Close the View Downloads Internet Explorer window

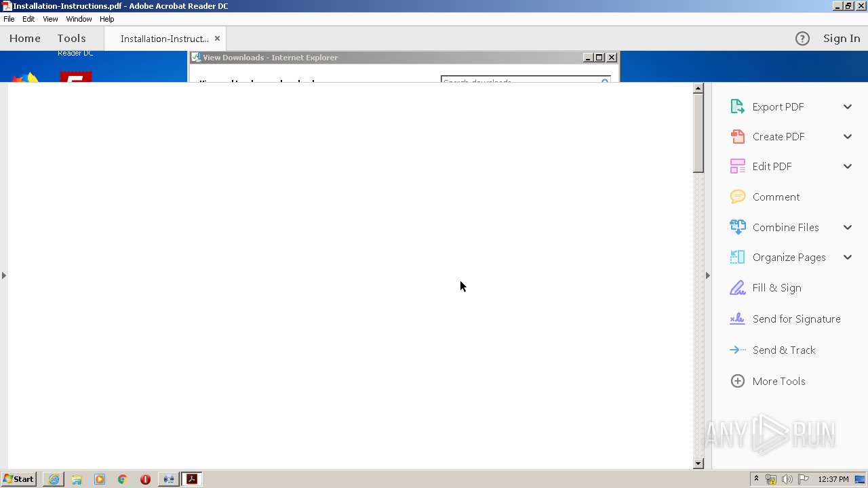coord(612,58)
